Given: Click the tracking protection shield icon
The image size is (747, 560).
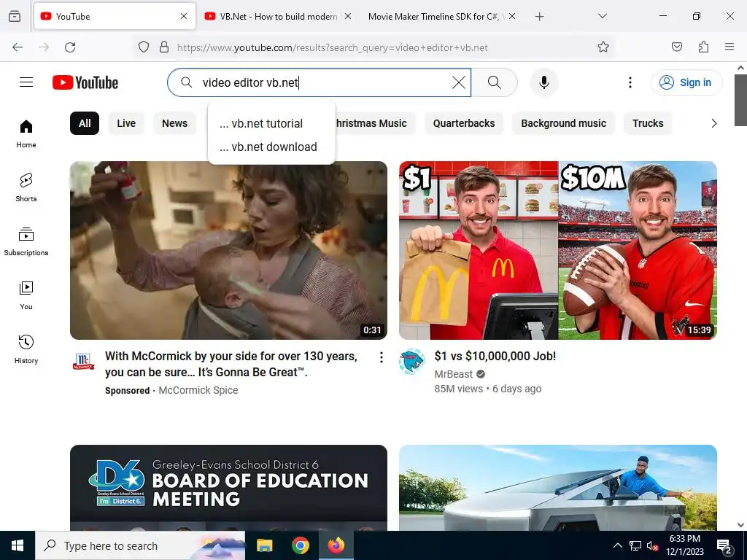Looking at the screenshot, I should 144,47.
